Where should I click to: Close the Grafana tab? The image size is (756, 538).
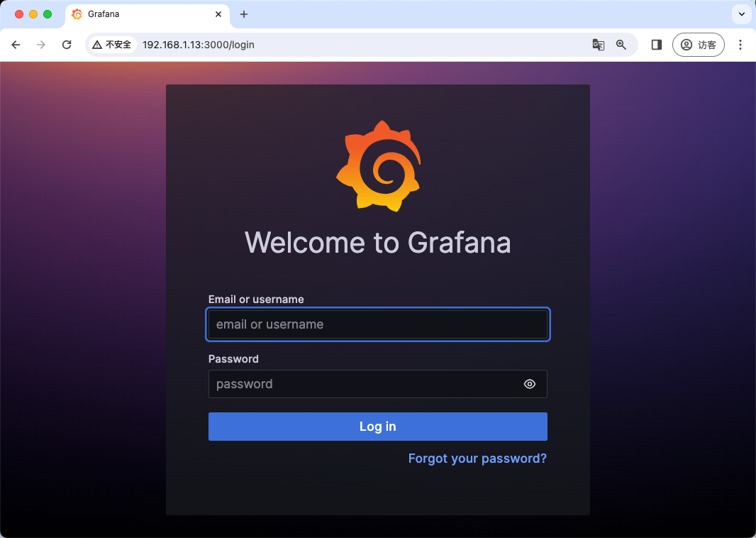coord(218,14)
